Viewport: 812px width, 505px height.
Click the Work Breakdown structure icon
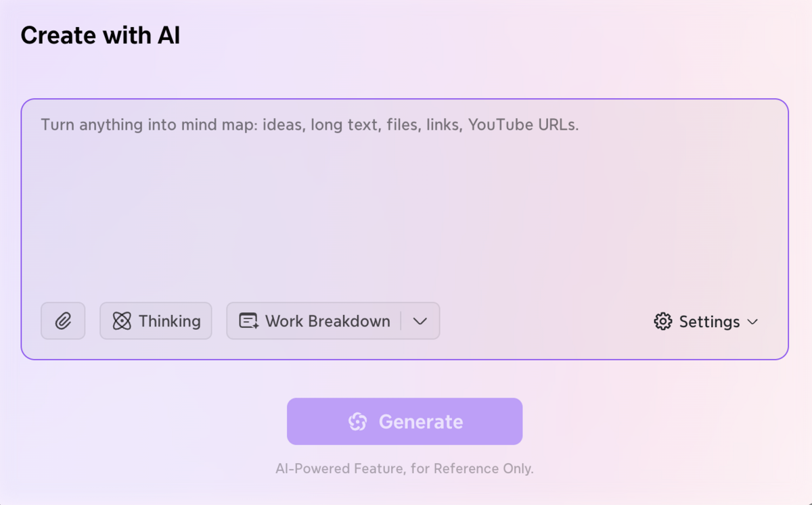pyautogui.click(x=249, y=321)
